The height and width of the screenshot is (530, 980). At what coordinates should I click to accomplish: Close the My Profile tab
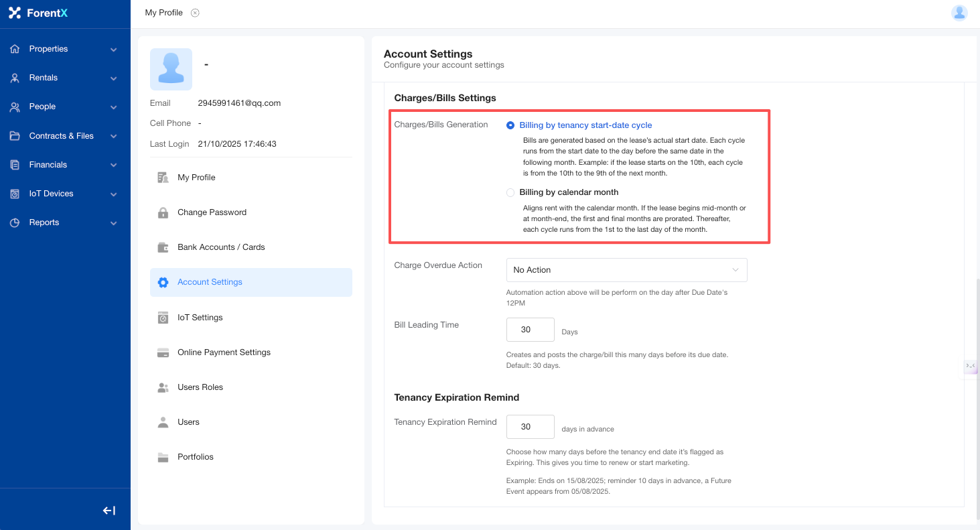pos(195,13)
